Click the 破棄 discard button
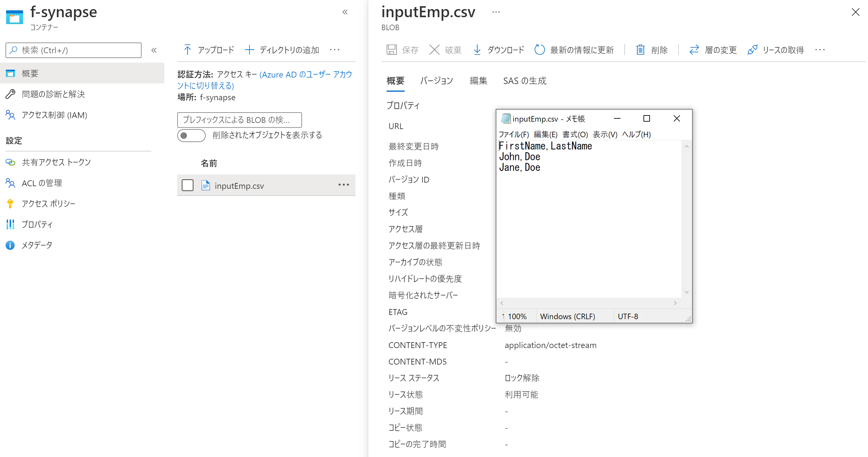Image resolution: width=868 pixels, height=457 pixels. 446,50
